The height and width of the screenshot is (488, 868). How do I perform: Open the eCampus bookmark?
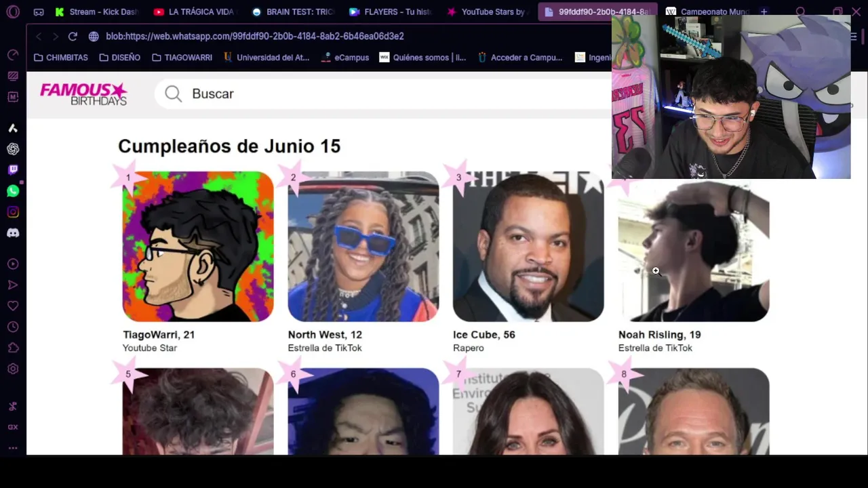(x=347, y=58)
